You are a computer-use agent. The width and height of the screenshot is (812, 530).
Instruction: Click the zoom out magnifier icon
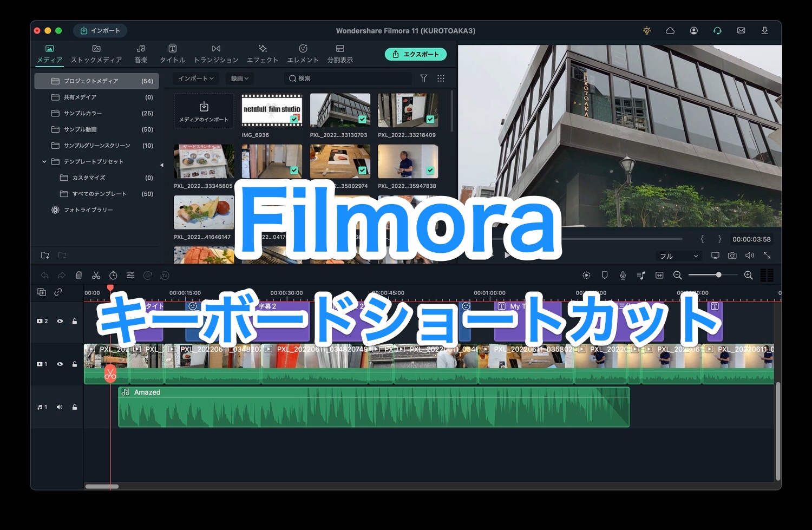click(677, 276)
